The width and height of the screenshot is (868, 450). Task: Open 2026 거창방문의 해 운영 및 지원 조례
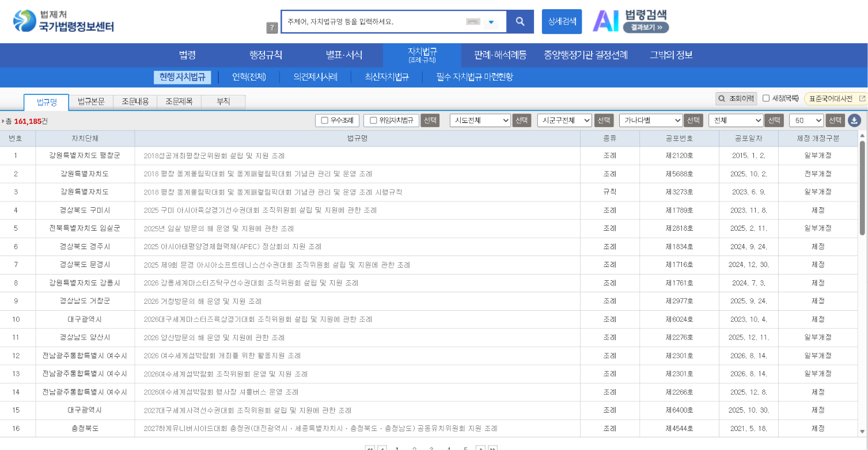tap(202, 301)
